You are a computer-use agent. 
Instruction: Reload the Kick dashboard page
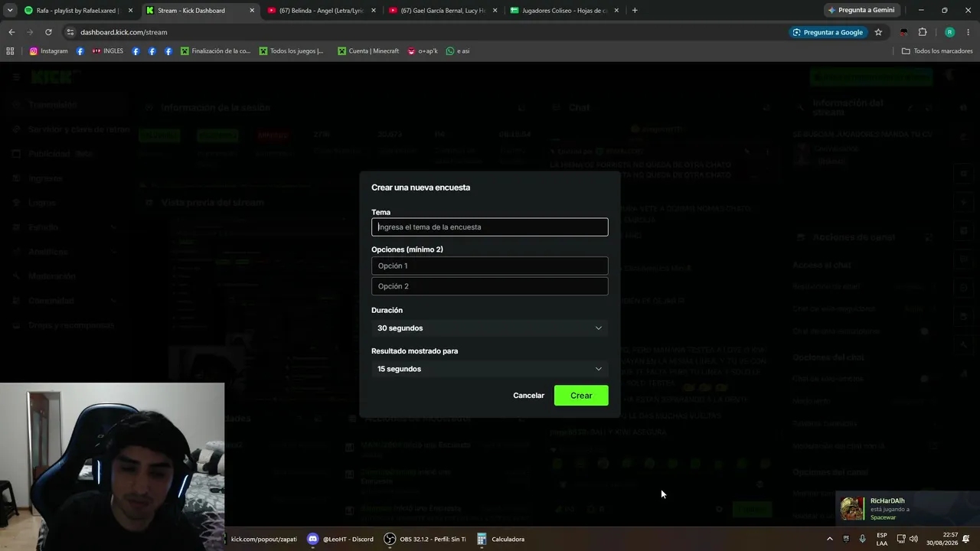(x=48, y=32)
